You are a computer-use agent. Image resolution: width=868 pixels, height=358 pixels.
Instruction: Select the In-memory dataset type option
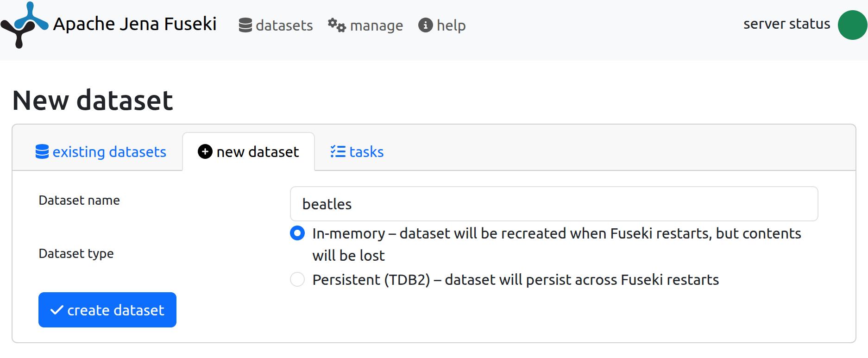(297, 233)
